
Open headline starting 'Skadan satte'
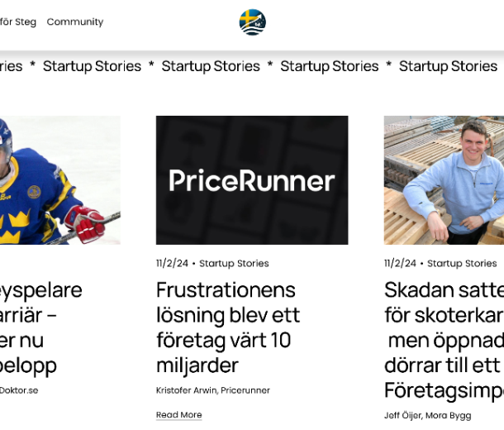444,340
